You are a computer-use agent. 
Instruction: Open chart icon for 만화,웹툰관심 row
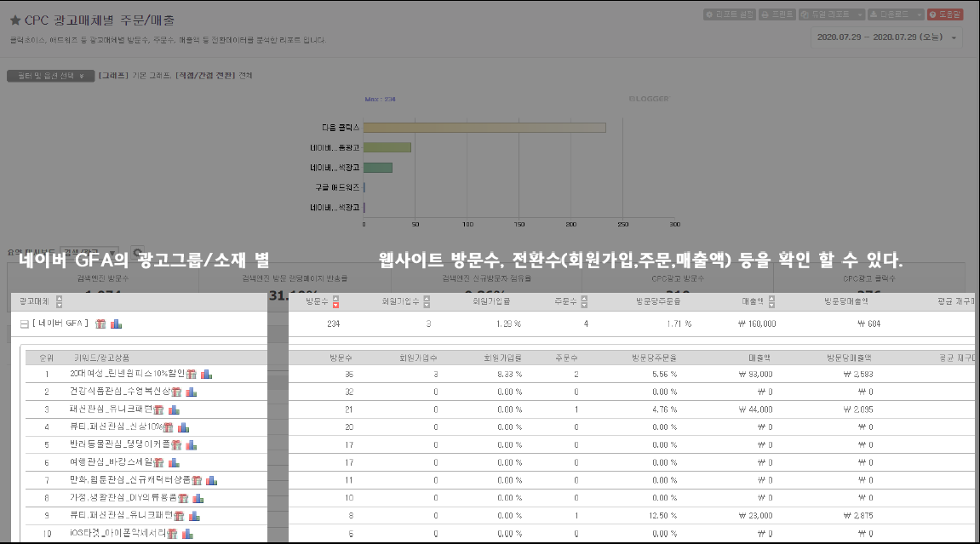[212, 480]
